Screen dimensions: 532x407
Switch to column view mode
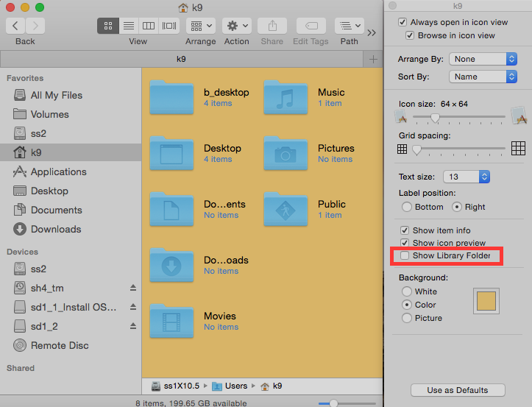pyautogui.click(x=149, y=26)
